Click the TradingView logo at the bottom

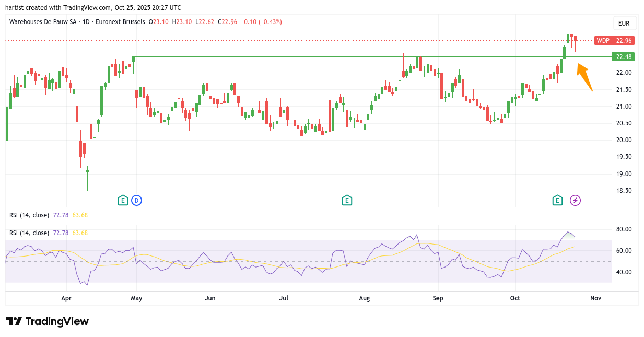pyautogui.click(x=48, y=321)
